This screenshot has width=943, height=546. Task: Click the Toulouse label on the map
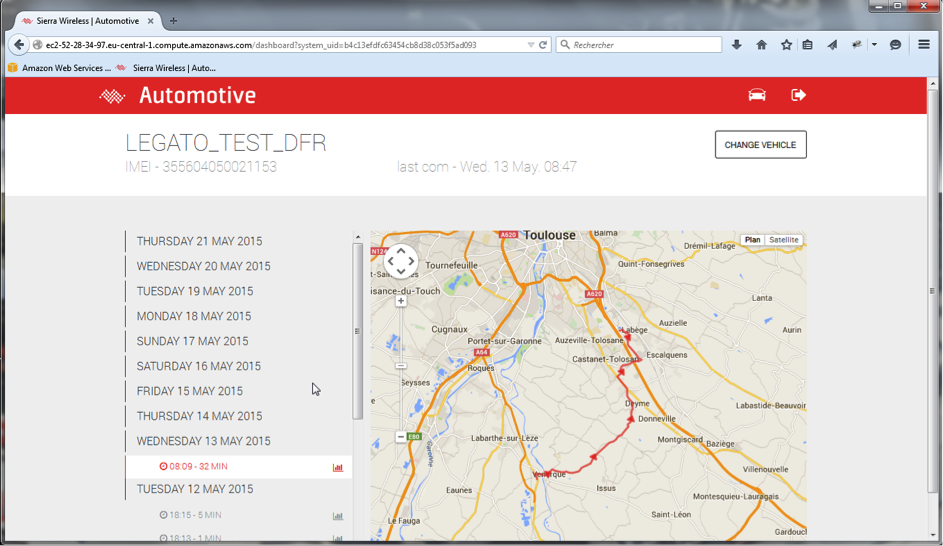(x=549, y=235)
